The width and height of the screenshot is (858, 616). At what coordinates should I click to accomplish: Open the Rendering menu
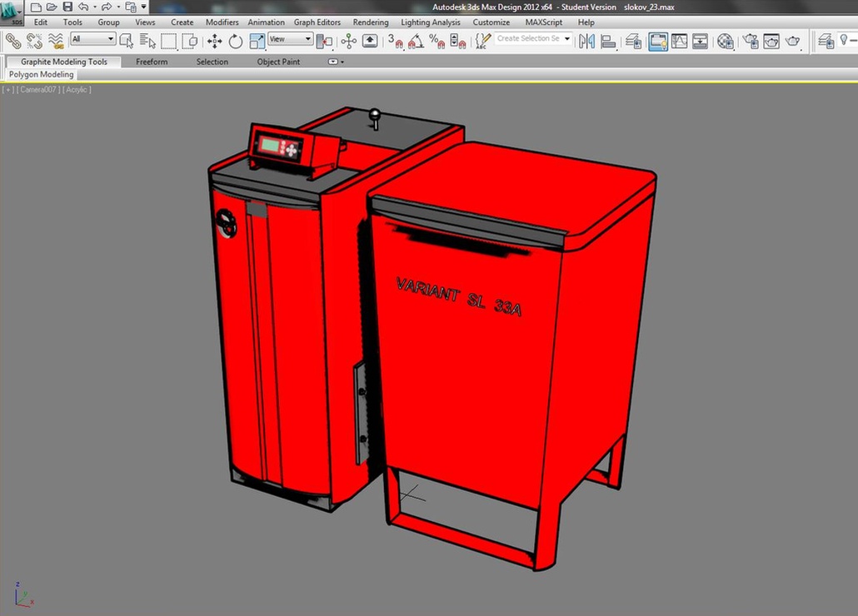point(371,22)
